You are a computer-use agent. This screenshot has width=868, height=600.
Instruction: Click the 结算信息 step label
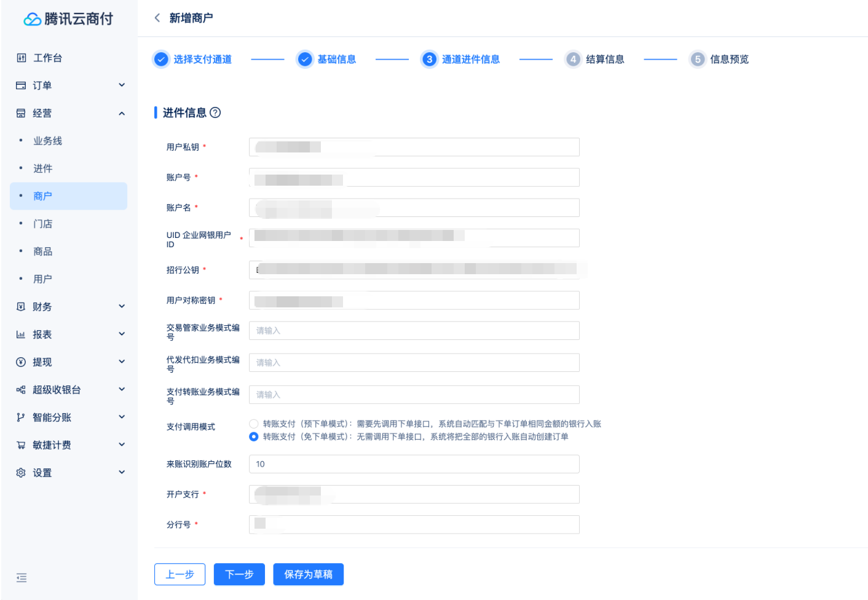point(605,60)
